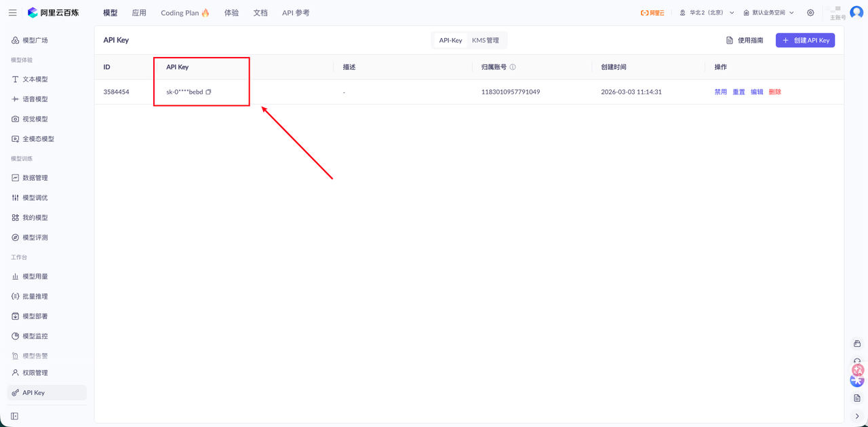This screenshot has height=427, width=868.
Task: Click 编辑 for key 3584454
Action: pyautogui.click(x=757, y=92)
